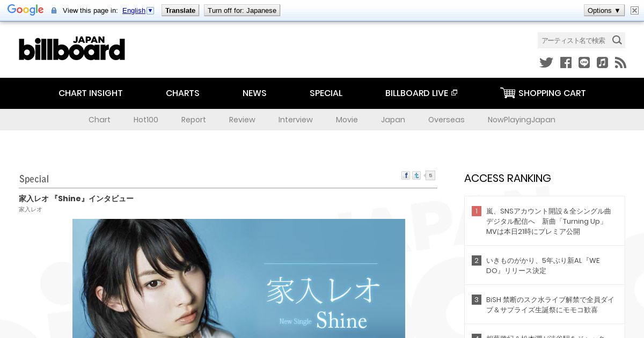Image resolution: width=644 pixels, height=338 pixels.
Task: Open Billboard Japan's Twitter page
Action: [x=546, y=63]
